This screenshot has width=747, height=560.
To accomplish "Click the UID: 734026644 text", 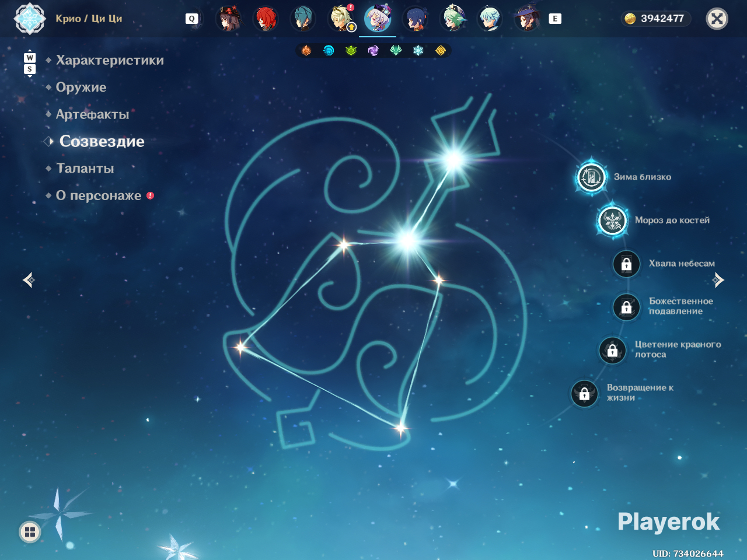I will point(688,554).
